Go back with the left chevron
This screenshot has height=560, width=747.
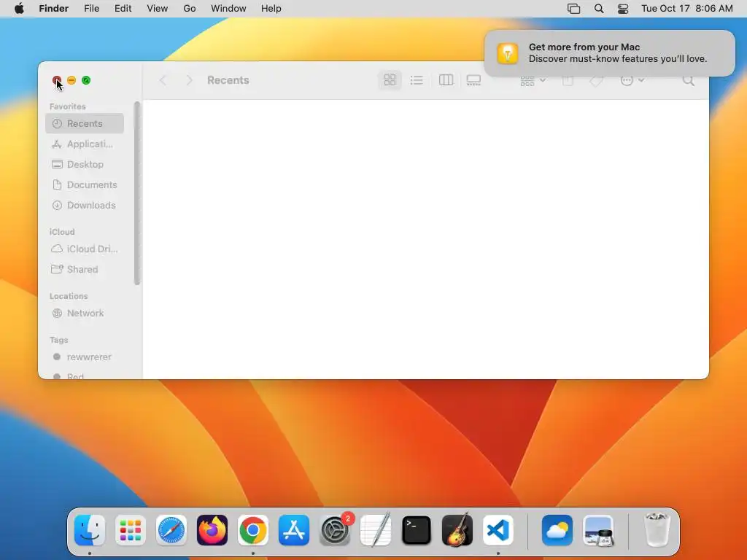[x=163, y=80]
